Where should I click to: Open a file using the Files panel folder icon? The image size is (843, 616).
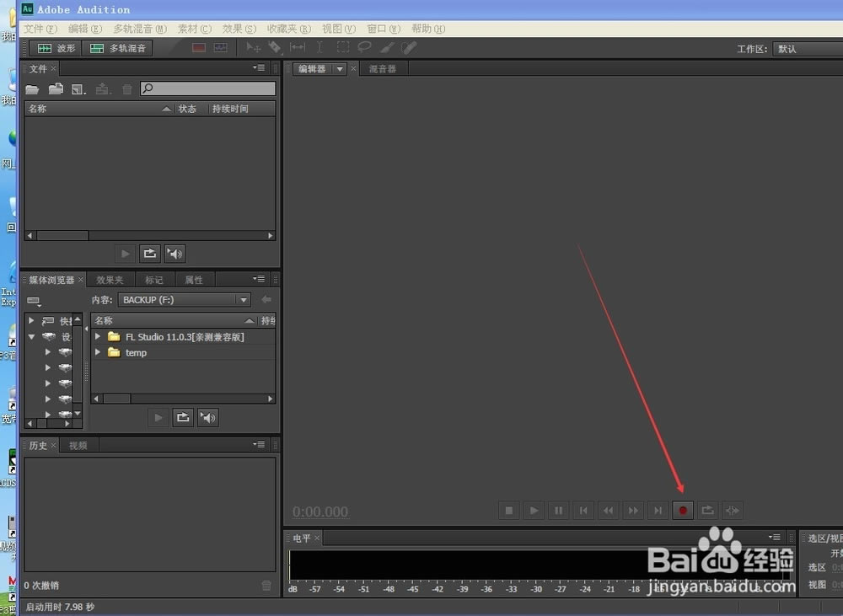click(x=31, y=88)
